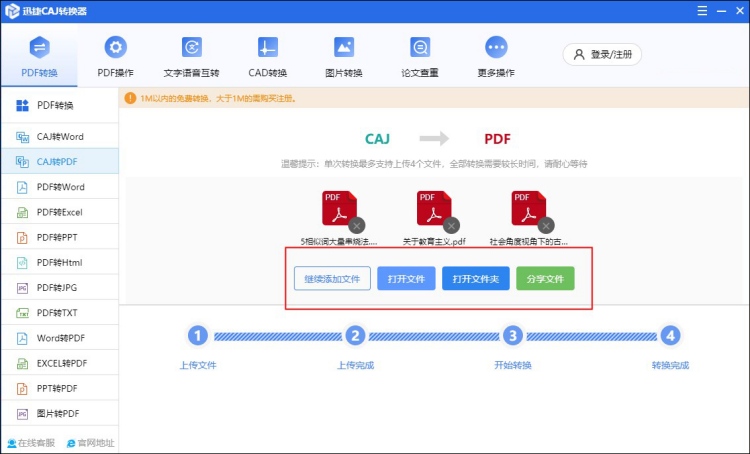
Task: Choose PDF转Excel in the sidebar
Action: [60, 212]
